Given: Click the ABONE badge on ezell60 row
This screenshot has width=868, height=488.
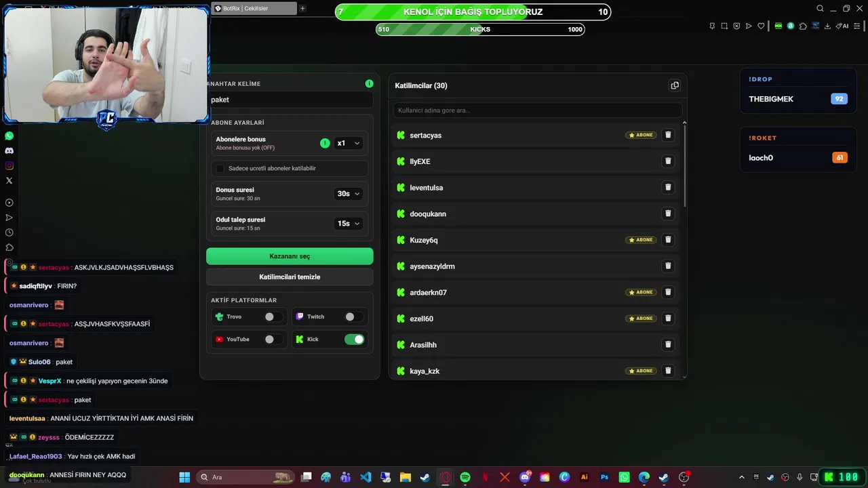Looking at the screenshot, I should click(x=641, y=319).
